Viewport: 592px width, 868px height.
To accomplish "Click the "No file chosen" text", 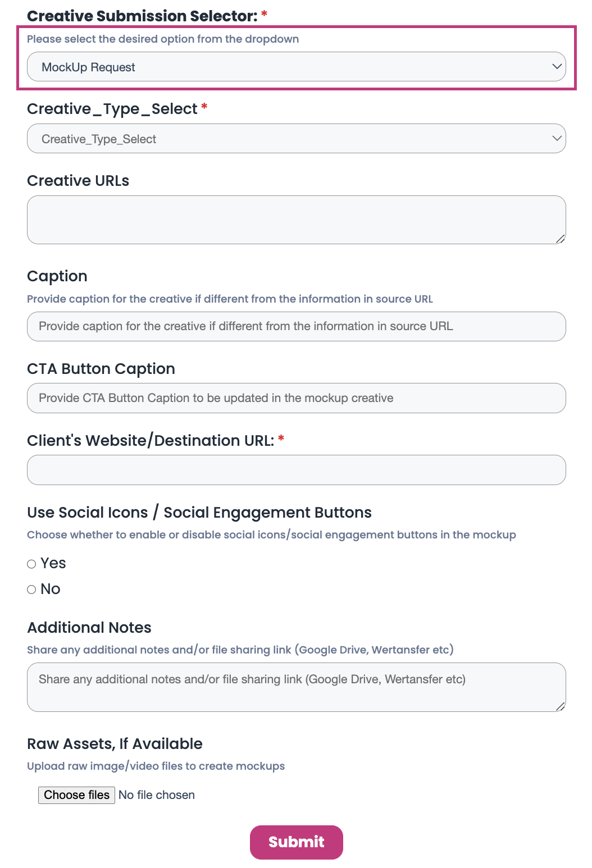I will coord(157,795).
